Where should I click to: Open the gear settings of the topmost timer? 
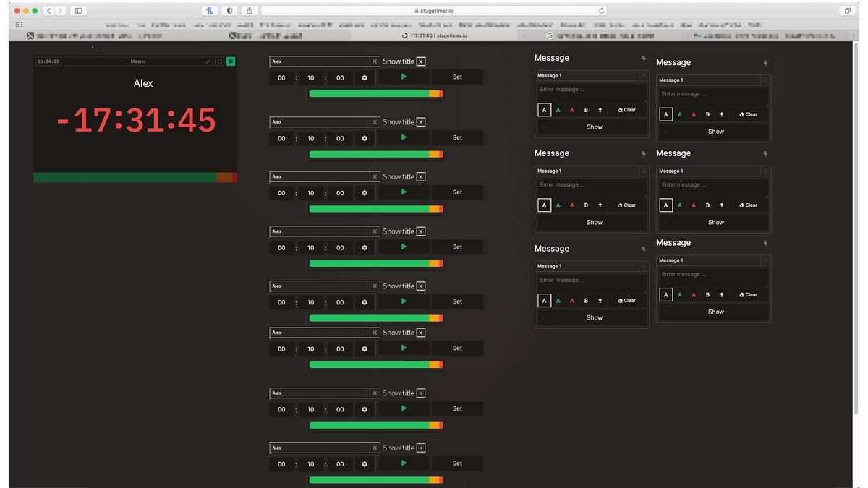[365, 77]
